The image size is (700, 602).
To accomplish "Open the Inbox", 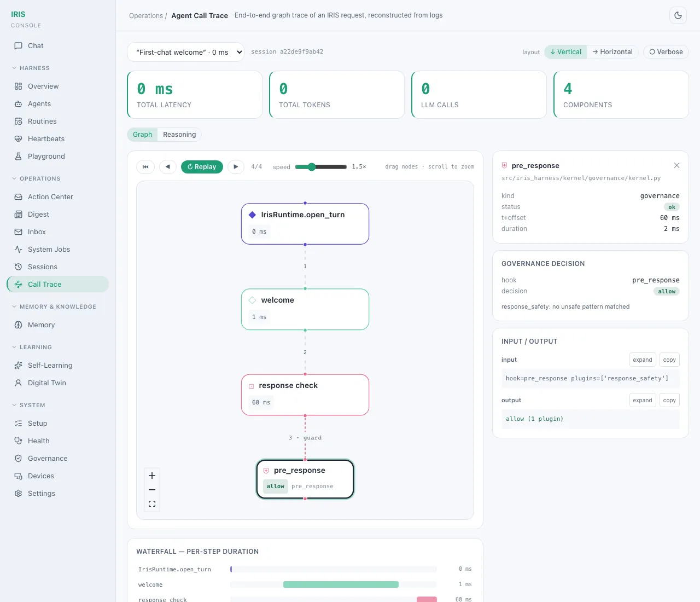I will (x=58, y=232).
